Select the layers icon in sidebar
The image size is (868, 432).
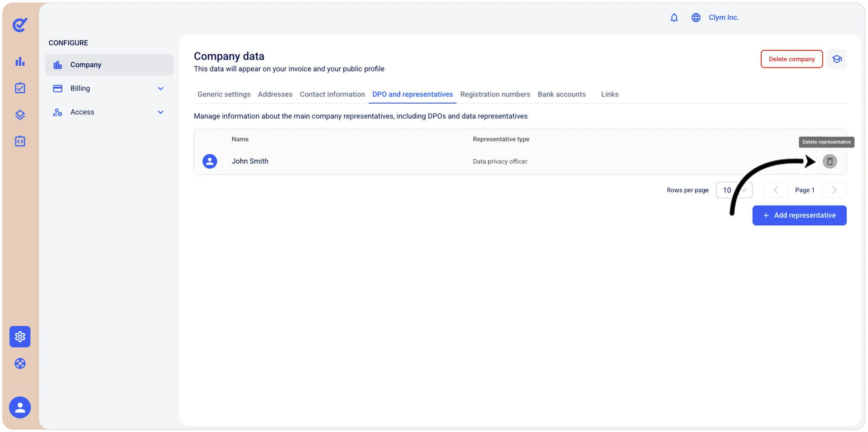coord(20,115)
